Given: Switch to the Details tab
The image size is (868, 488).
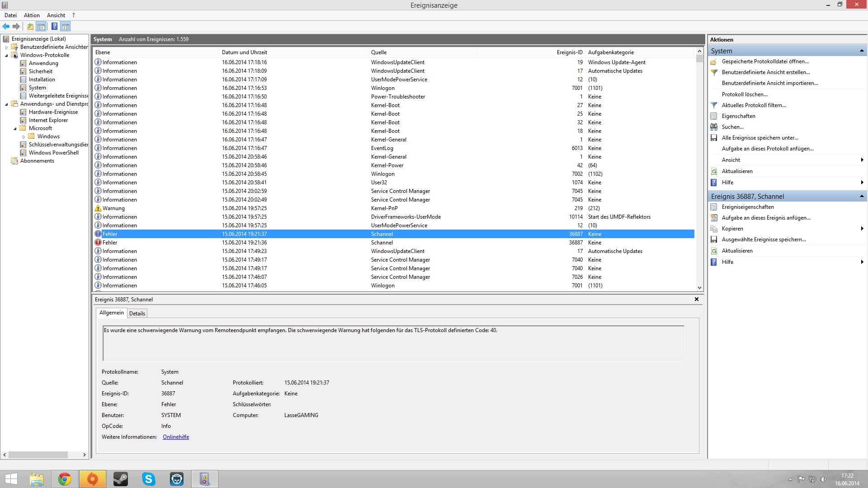Looking at the screenshot, I should (137, 314).
